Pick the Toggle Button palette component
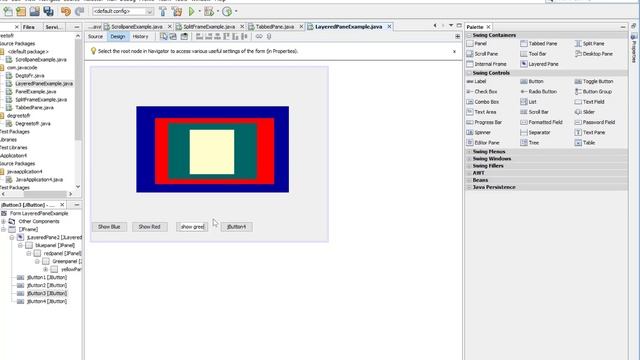The image size is (640, 360). (x=594, y=82)
